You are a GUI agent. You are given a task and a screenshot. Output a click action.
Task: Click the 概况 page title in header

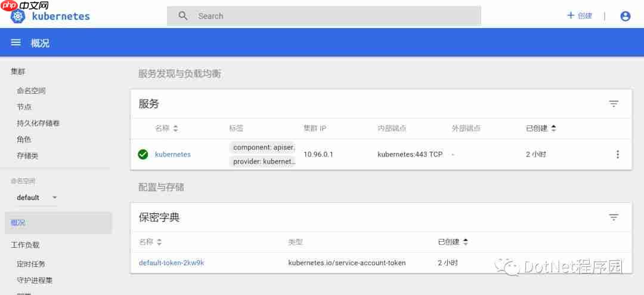(41, 43)
